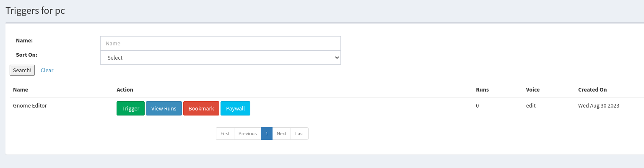Image resolution: width=644 pixels, height=168 pixels.
Task: Clear the search filters via Clear link
Action: [47, 70]
